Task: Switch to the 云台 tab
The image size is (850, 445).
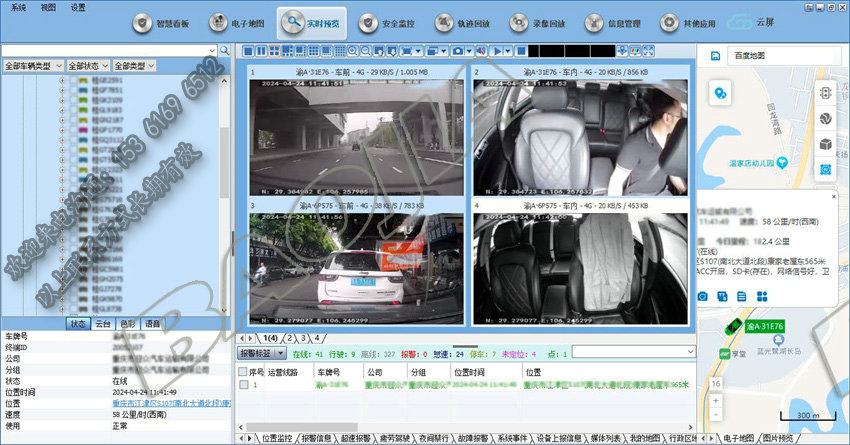Action: 103,324
